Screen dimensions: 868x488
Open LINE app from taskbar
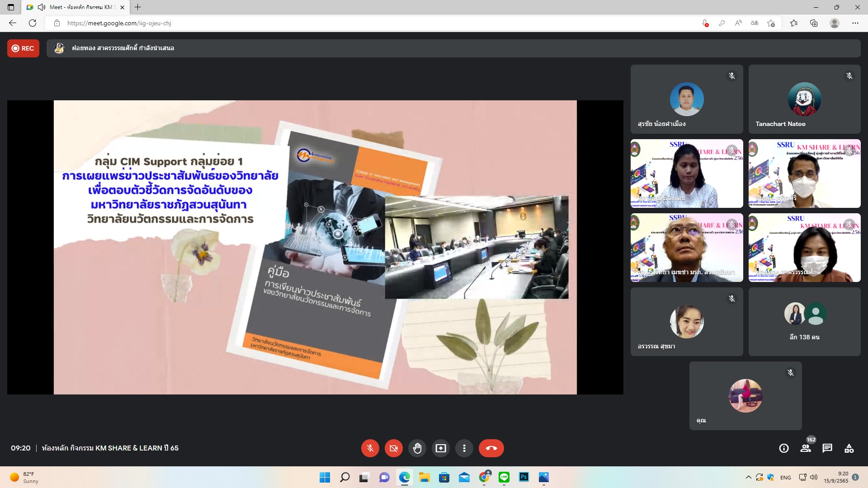(504, 477)
